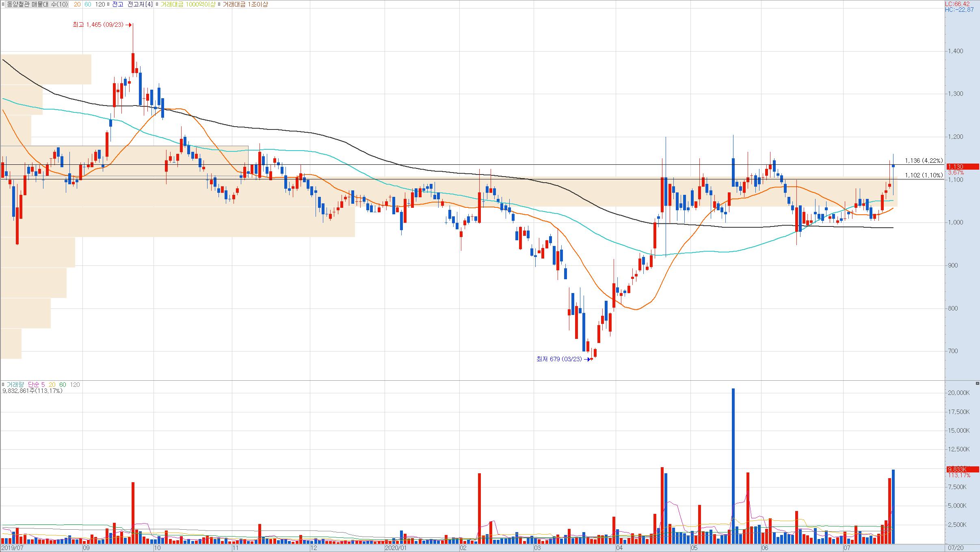Select the black 120 moving average label
Viewport: 980px width, 552px height.
point(100,4)
